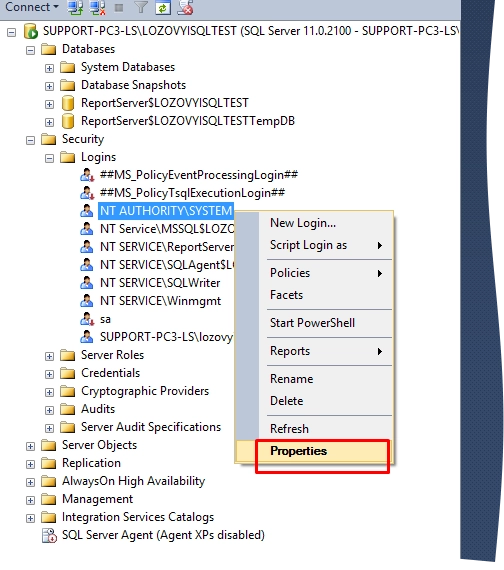Viewport: 504px width, 570px height.
Task: Select the sa login entry
Action: click(105, 319)
